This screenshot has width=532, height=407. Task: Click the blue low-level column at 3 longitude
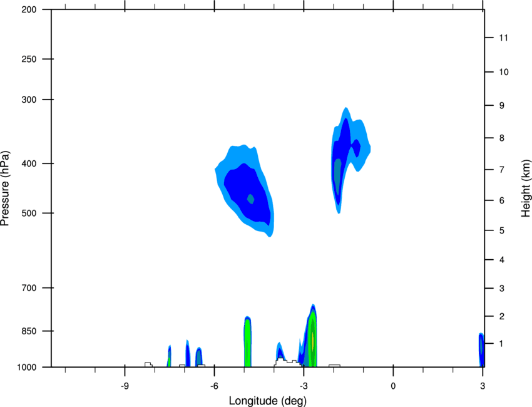(481, 349)
